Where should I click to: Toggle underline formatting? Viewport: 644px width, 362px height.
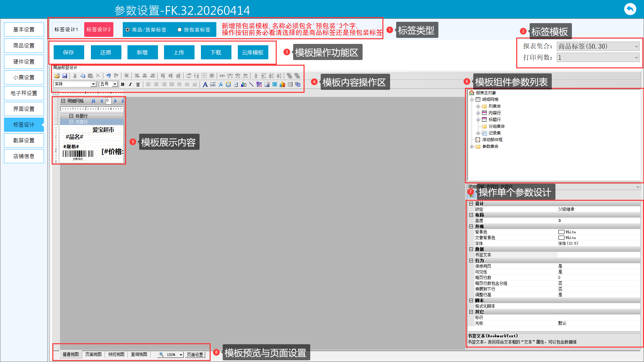pyautogui.click(x=138, y=84)
